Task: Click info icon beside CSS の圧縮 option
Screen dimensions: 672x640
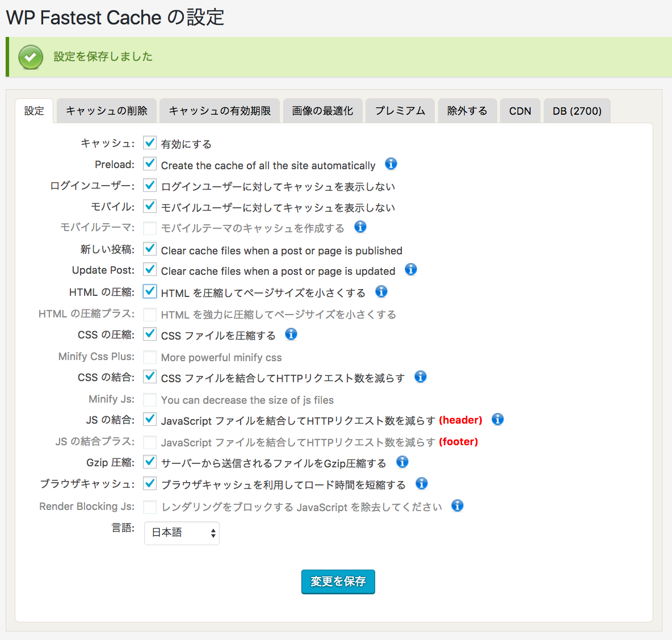Action: (291, 334)
